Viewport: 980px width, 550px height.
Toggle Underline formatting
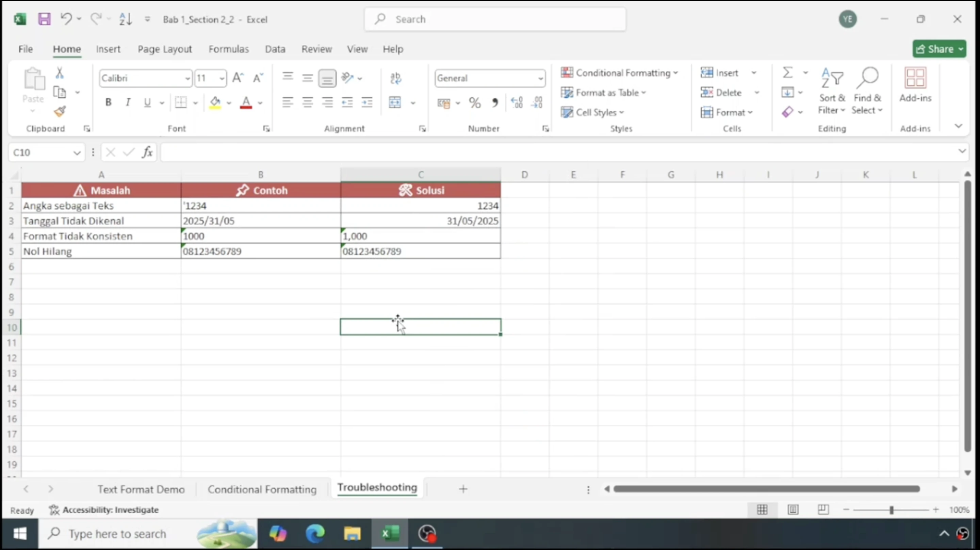(x=147, y=102)
